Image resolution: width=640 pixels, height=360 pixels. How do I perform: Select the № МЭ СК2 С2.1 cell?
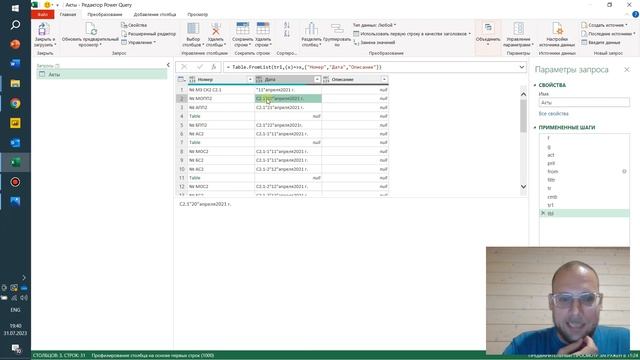(221, 90)
